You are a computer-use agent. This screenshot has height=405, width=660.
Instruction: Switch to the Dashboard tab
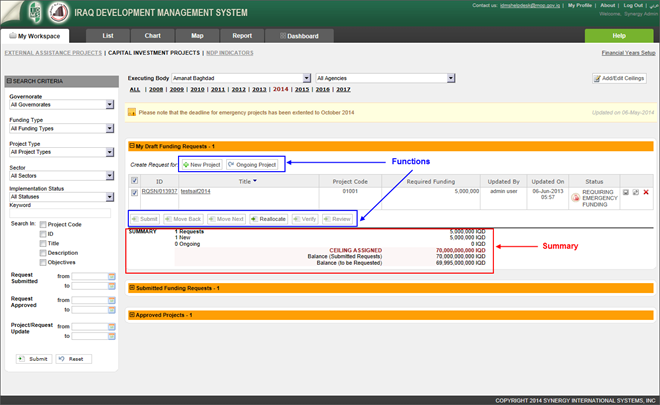299,36
